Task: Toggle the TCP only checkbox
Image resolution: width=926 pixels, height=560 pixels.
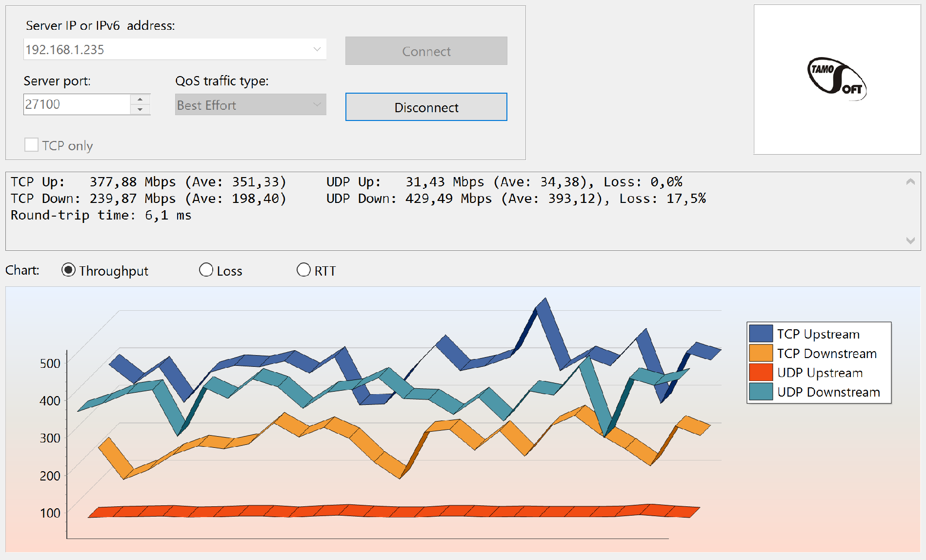Action: 32,145
